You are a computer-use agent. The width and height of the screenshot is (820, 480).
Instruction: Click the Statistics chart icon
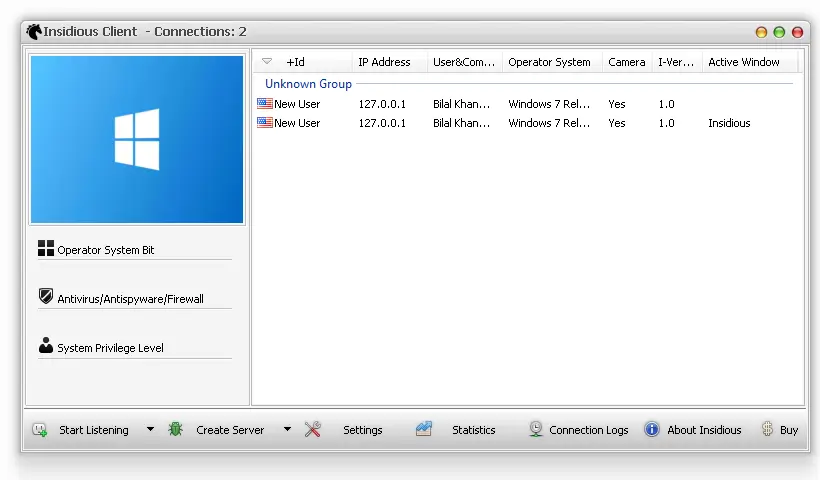click(424, 430)
